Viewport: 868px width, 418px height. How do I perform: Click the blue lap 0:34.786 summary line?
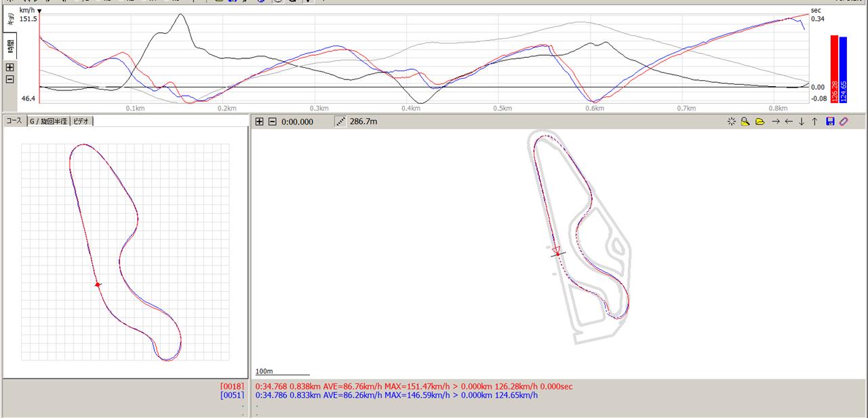pyautogui.click(x=397, y=395)
